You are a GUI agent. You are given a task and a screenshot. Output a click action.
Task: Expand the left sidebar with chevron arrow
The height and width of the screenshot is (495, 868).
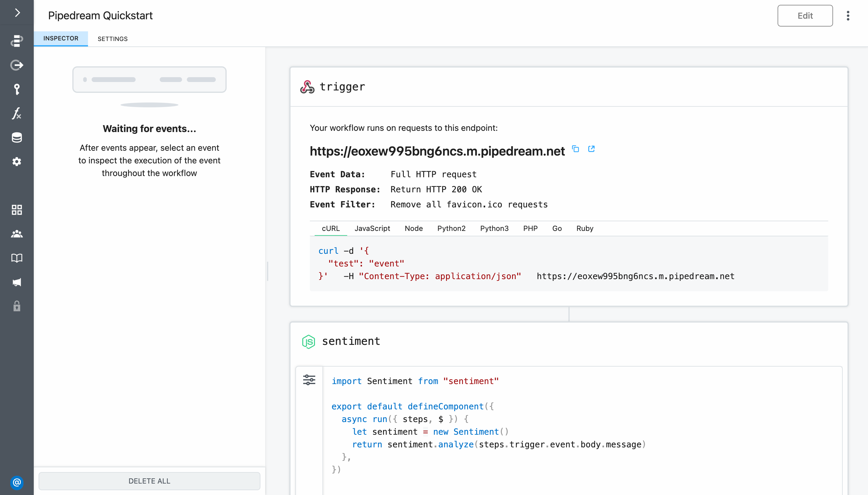pos(17,13)
